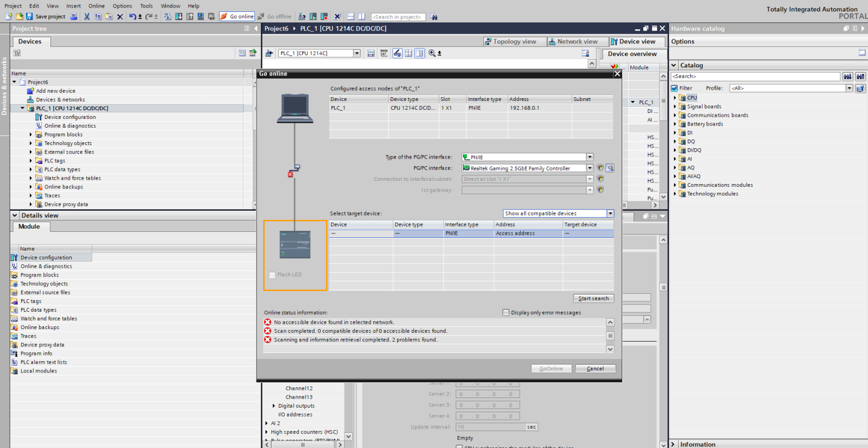The image size is (868, 448).
Task: Click the Print icon in toolbar
Action: coord(74,16)
